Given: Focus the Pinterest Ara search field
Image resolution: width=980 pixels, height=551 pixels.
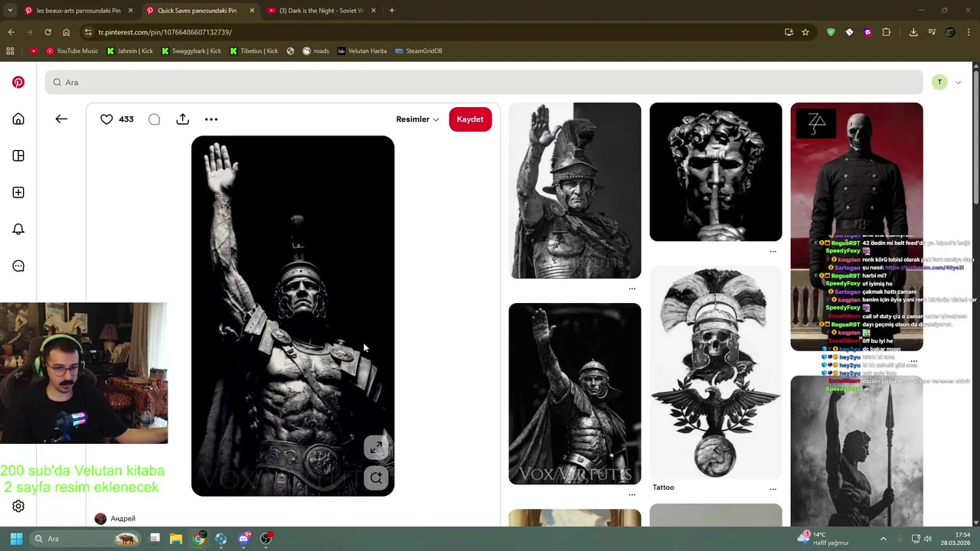Looking at the screenshot, I should (x=484, y=82).
